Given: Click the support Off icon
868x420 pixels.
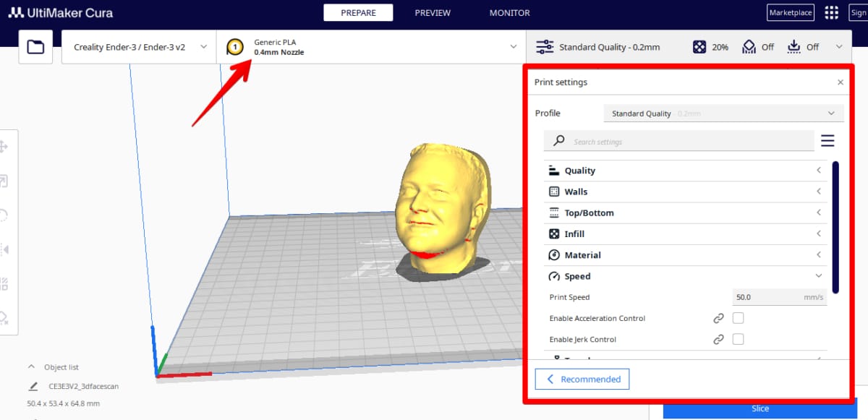Looking at the screenshot, I should 749,47.
